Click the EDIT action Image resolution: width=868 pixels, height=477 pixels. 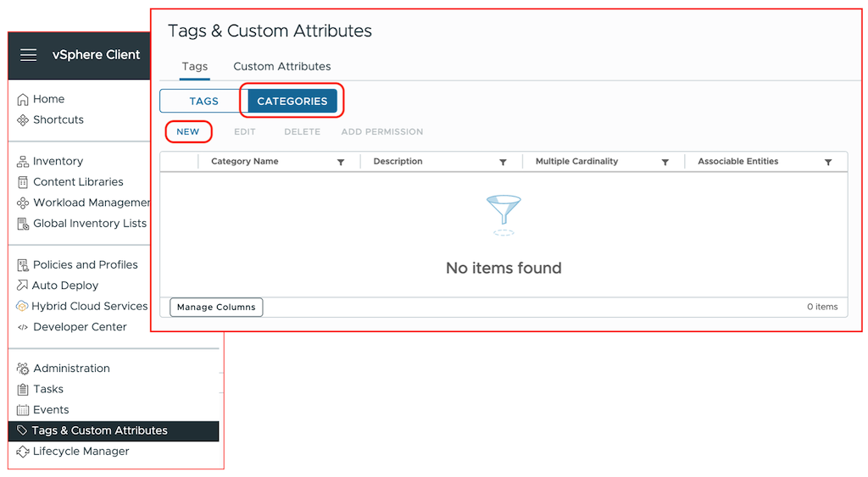point(245,131)
